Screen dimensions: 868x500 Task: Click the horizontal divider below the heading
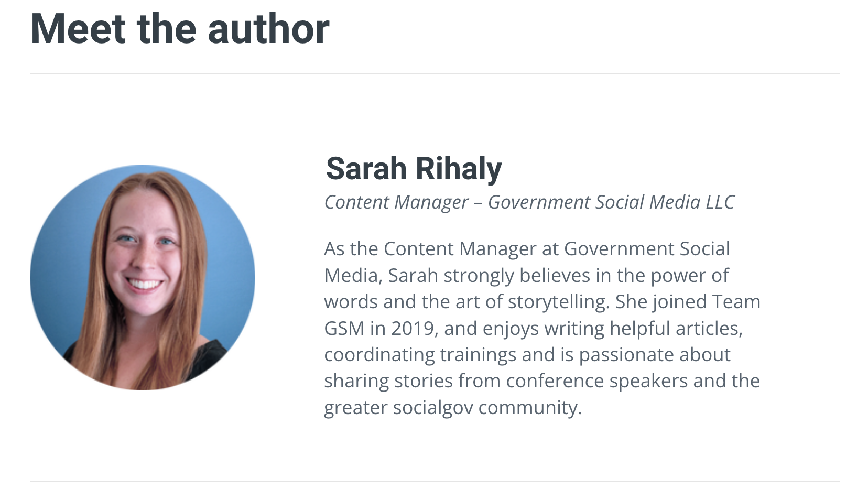[434, 73]
